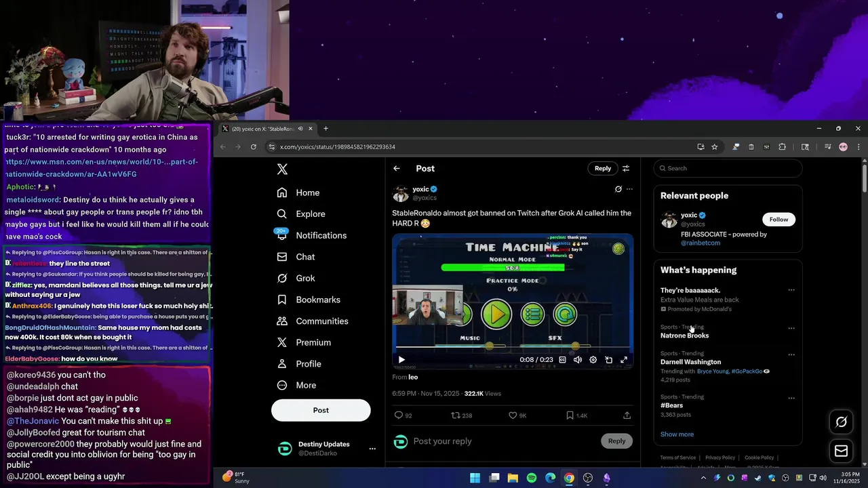Toggle the video to fullscreen
This screenshot has width=868, height=488.
click(x=624, y=360)
